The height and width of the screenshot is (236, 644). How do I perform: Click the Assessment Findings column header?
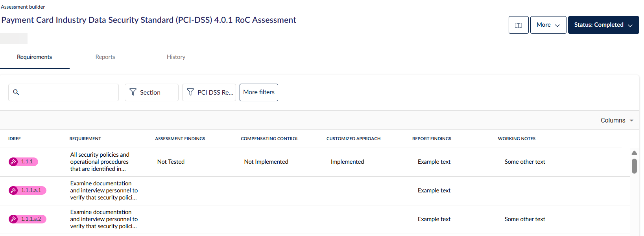(x=180, y=139)
